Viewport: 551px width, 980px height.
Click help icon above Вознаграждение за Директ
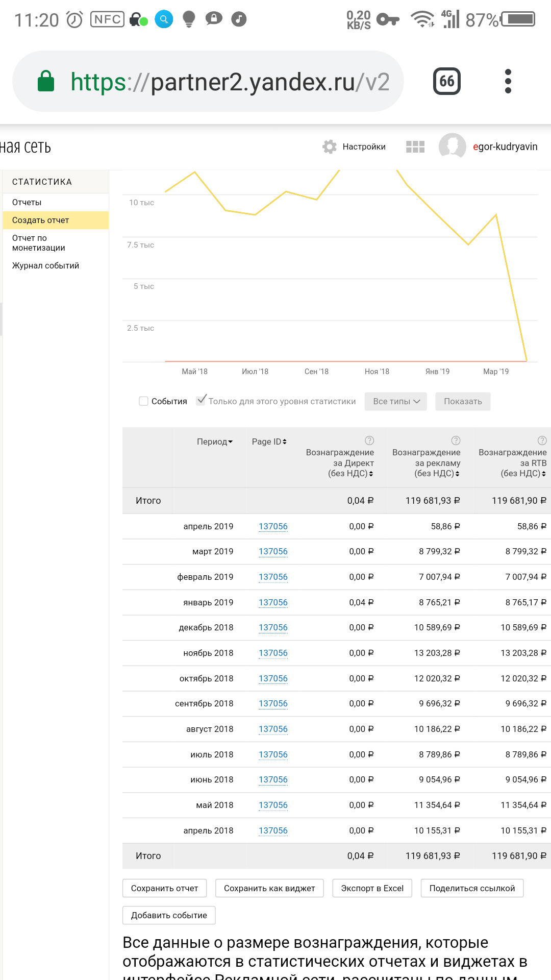369,440
